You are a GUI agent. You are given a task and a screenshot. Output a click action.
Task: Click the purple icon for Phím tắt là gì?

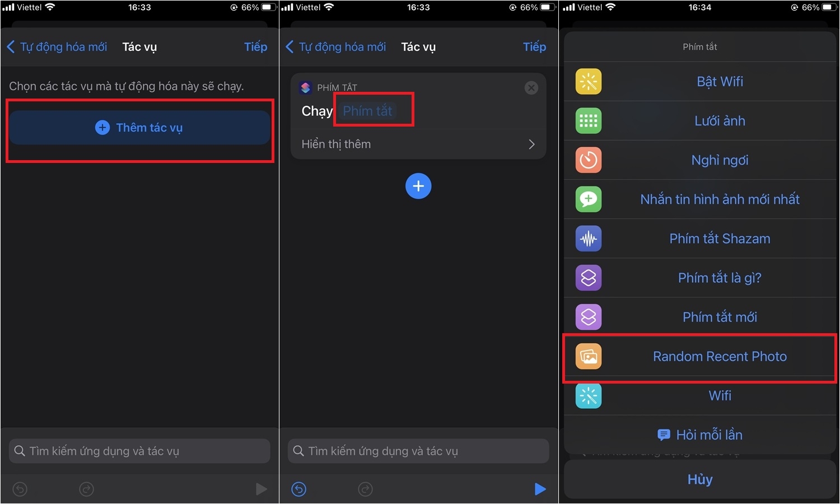[x=589, y=278]
